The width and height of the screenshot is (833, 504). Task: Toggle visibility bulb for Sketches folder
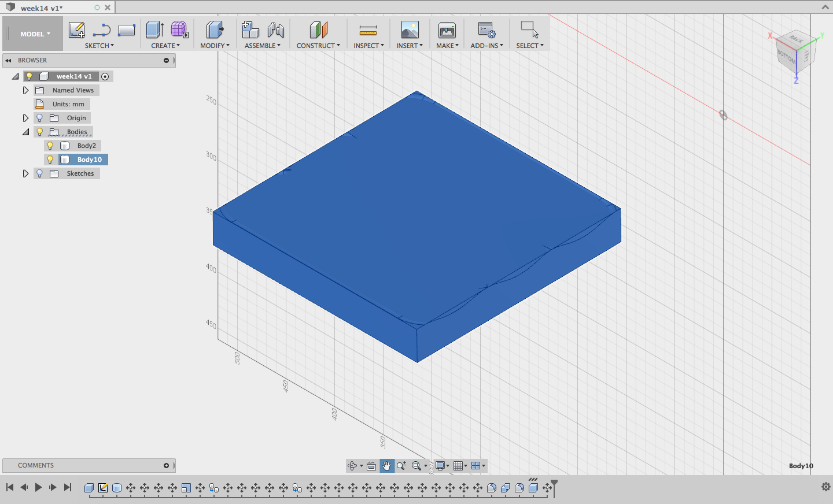point(40,173)
